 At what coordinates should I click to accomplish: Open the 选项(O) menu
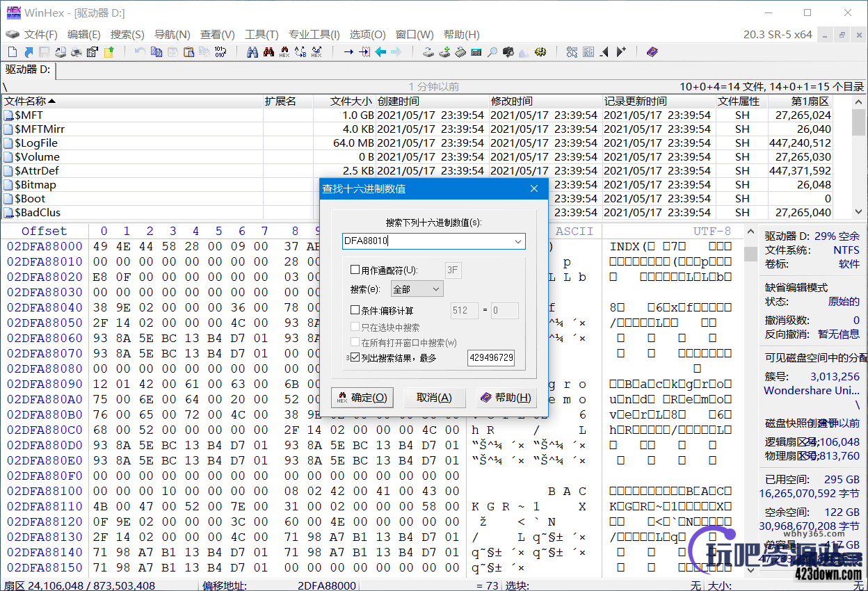click(x=367, y=35)
